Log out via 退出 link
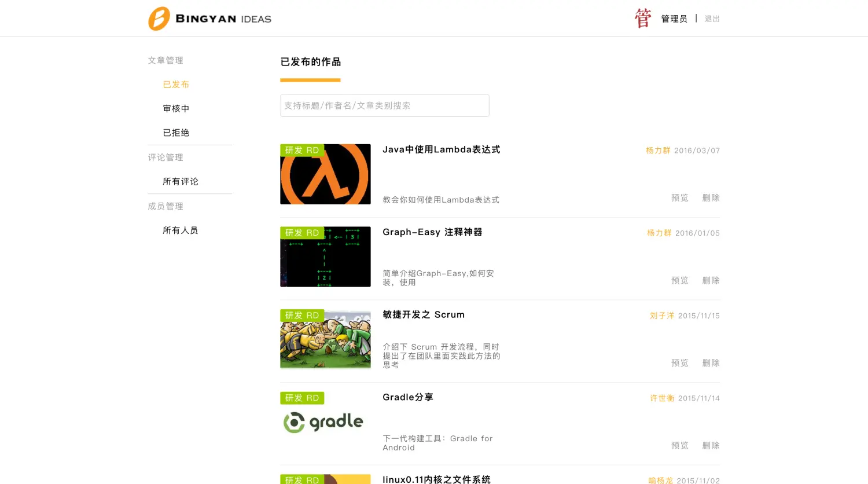 [712, 19]
